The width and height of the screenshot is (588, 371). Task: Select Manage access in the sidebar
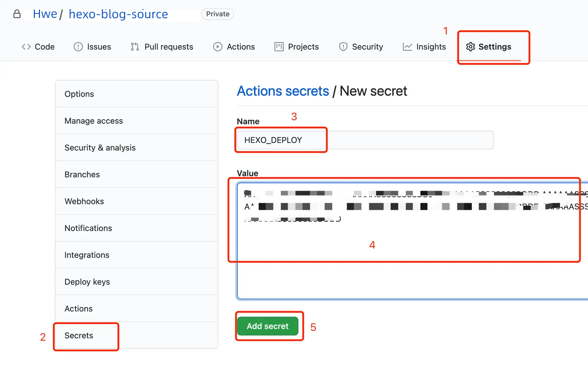(x=93, y=121)
